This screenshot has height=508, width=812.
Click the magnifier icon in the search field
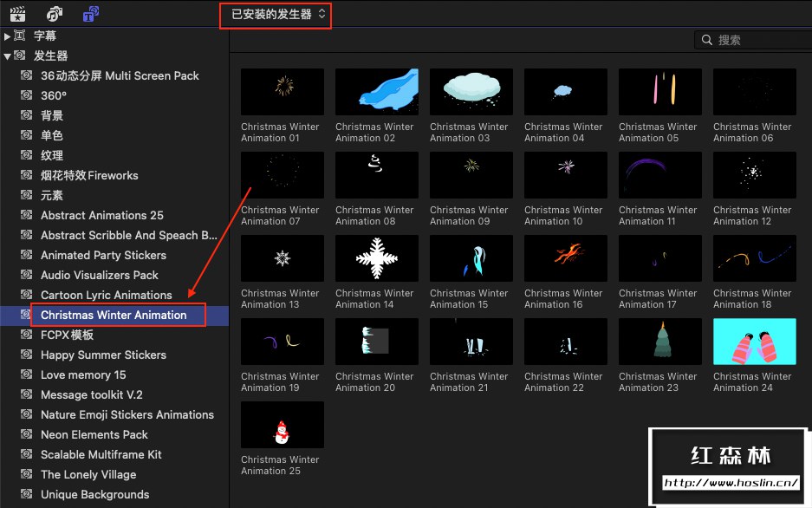tap(706, 40)
